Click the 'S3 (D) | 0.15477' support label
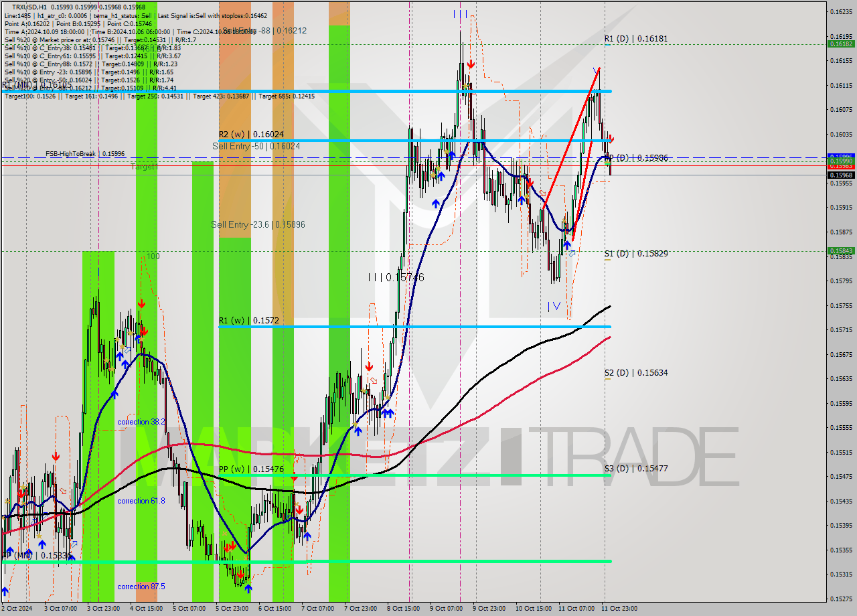This screenshot has width=857, height=616. click(x=635, y=469)
